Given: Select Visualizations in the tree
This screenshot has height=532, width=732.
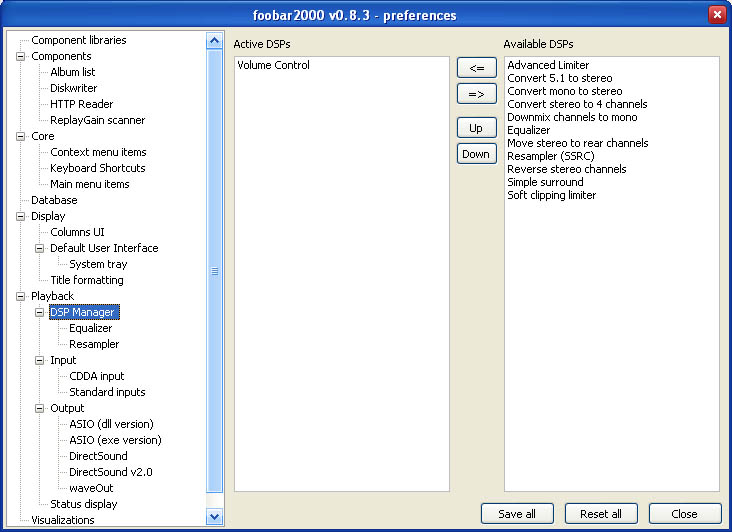Looking at the screenshot, I should [x=63, y=520].
